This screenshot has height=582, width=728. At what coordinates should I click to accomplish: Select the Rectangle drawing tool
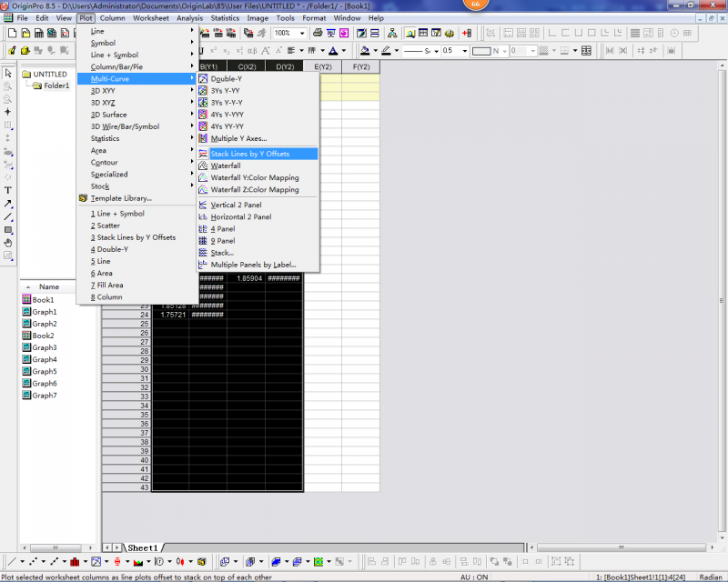click(x=8, y=230)
